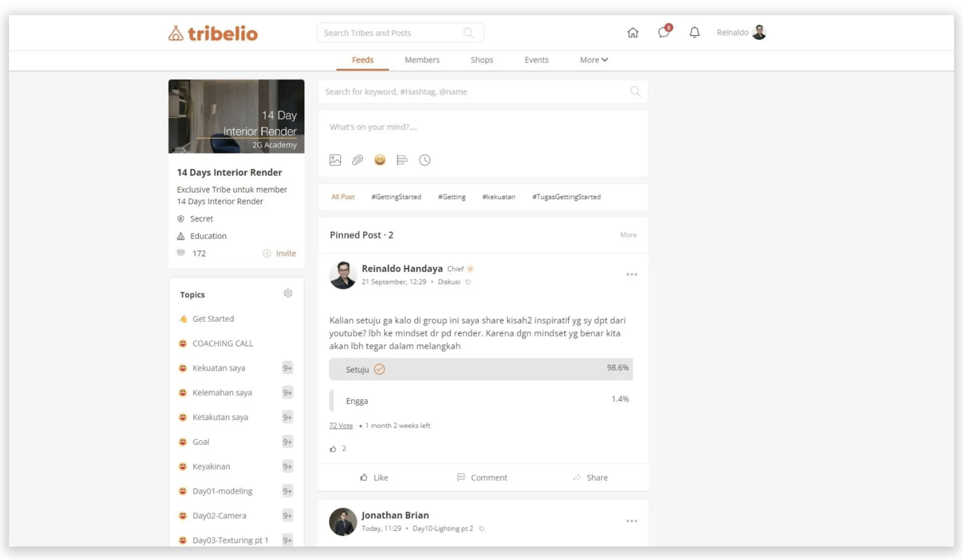
Task: Click the keyword search magnifier icon
Action: tap(635, 91)
